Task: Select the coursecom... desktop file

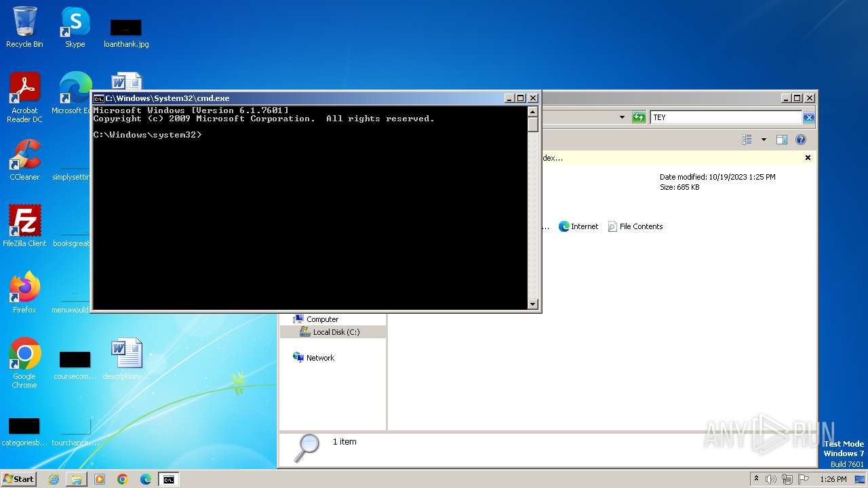Action: point(75,365)
